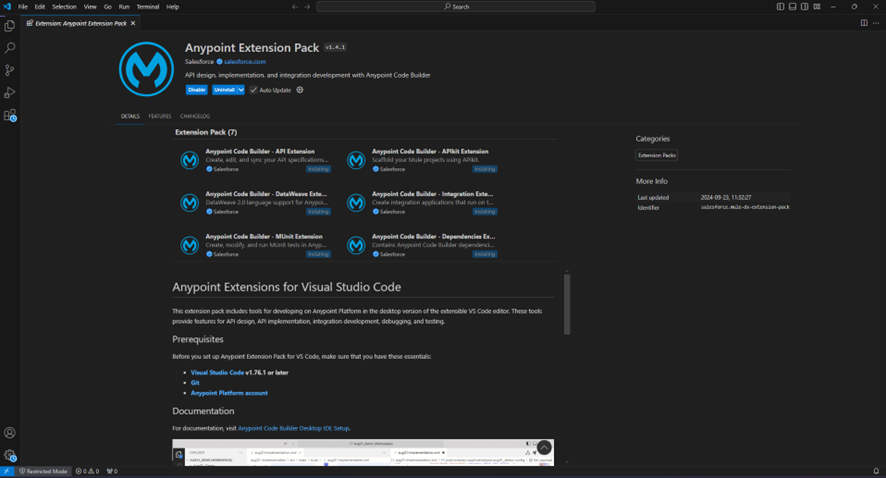Open the Run and Debug view
The width and height of the screenshot is (886, 478).
click(x=10, y=92)
